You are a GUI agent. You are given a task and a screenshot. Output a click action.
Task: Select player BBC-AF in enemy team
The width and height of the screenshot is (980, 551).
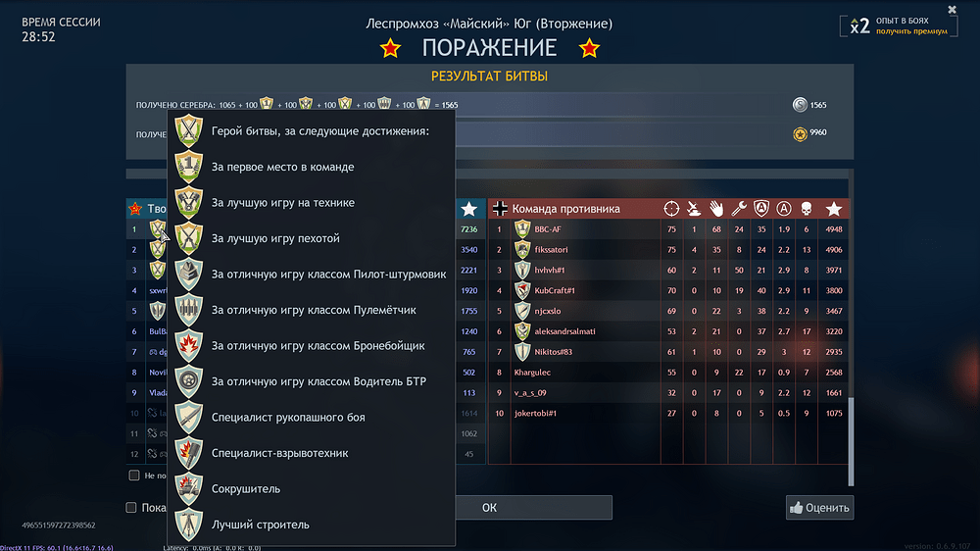click(548, 229)
